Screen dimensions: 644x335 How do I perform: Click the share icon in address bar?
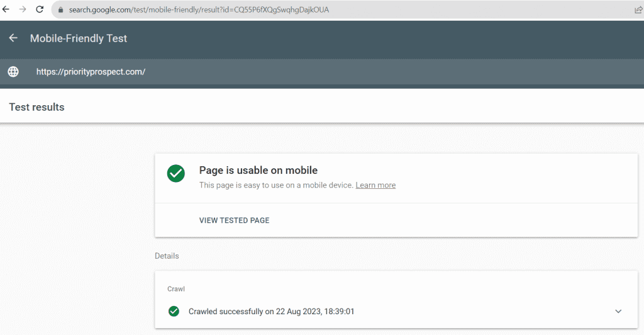(x=638, y=9)
